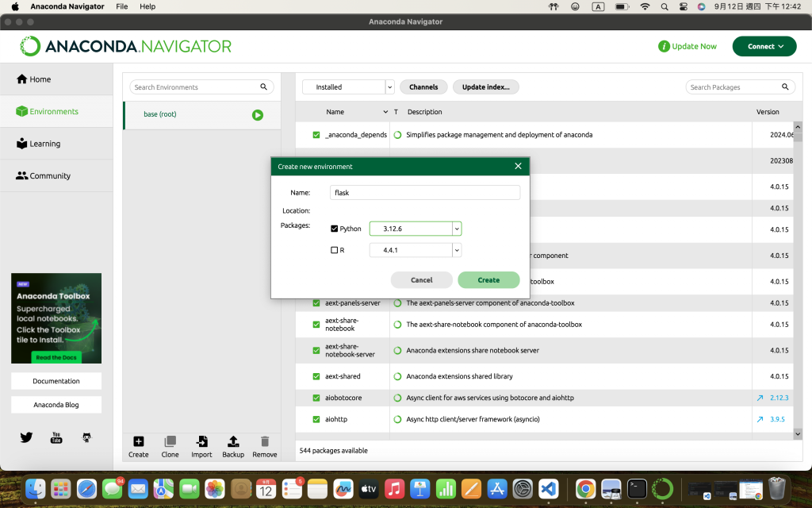Screen dimensions: 812x508
Task: Toggle the _anaconda_depends package checkbox
Action: (x=316, y=135)
